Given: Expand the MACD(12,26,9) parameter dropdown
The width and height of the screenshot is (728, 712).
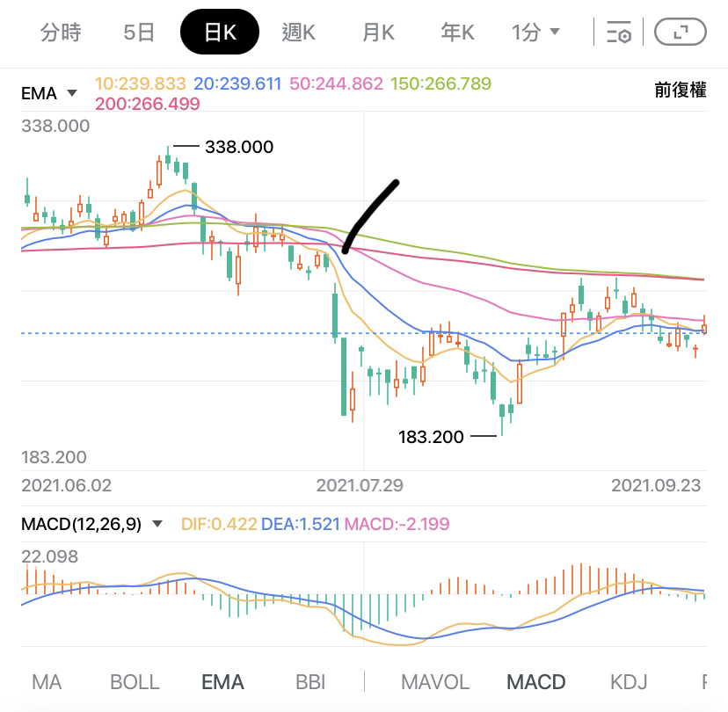Looking at the screenshot, I should pos(157,524).
